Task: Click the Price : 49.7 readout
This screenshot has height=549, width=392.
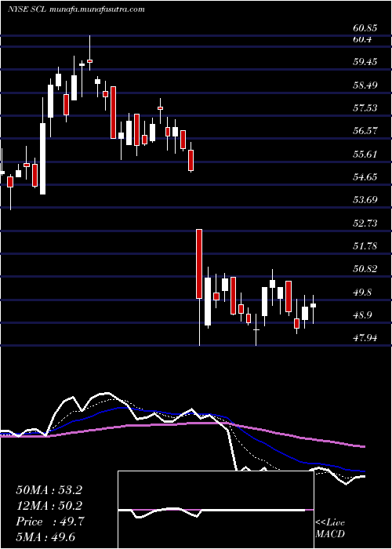Action: [49, 522]
